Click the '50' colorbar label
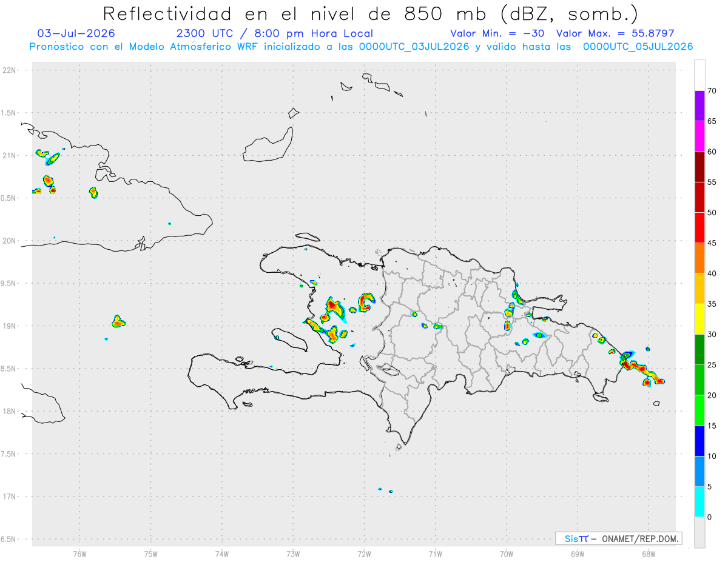This screenshot has height=562, width=728. point(712,213)
